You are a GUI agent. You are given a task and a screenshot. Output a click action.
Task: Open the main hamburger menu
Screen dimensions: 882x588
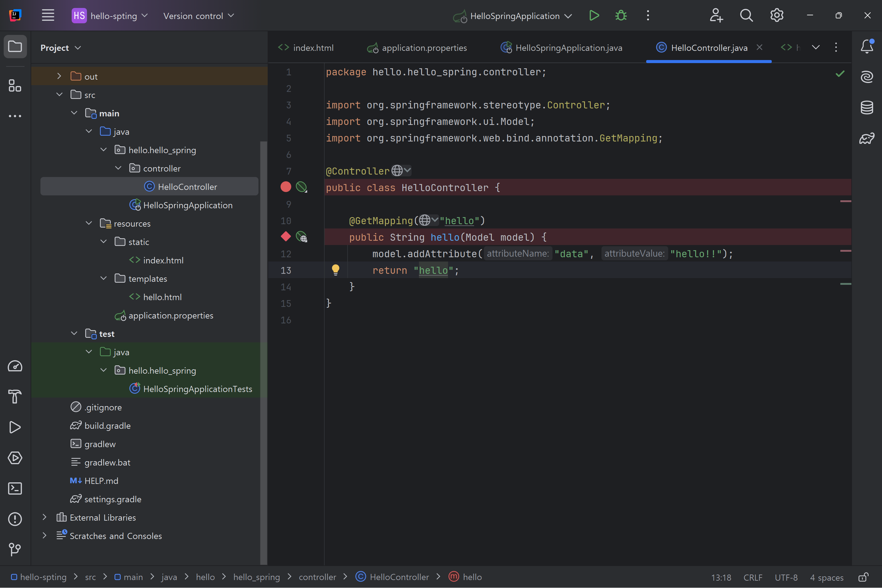(x=48, y=16)
